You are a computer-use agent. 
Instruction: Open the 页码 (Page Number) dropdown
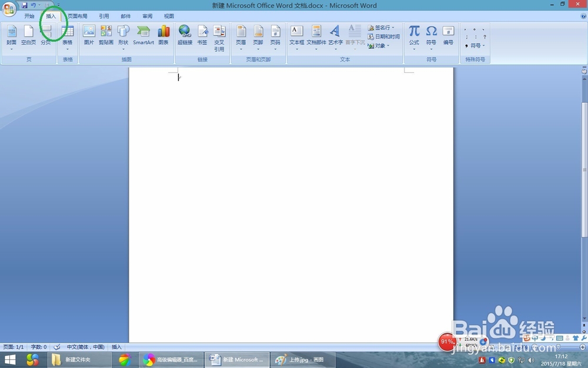click(275, 38)
